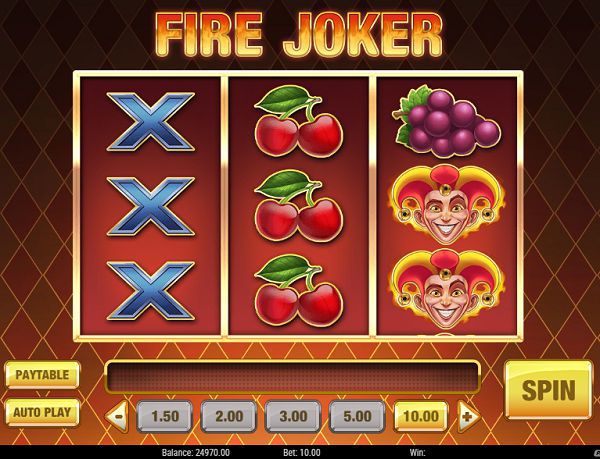Image resolution: width=600 pixels, height=459 pixels.
Task: Click the bottom joker face symbol
Action: click(446, 289)
